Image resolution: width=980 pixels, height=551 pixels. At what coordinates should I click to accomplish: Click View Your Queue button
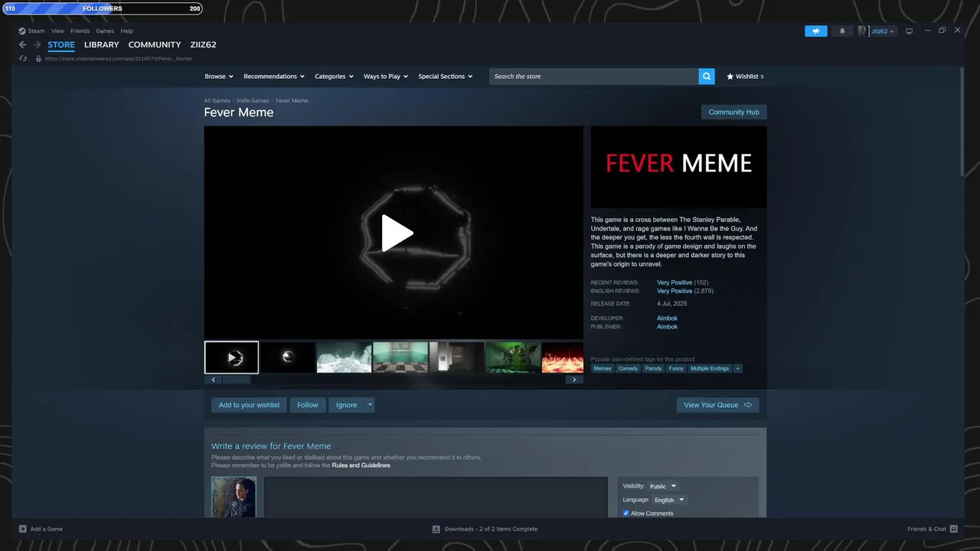pyautogui.click(x=717, y=405)
